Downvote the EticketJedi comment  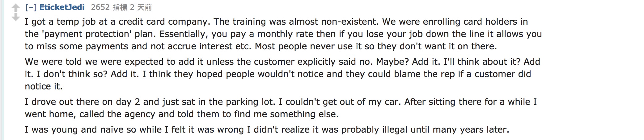[x=15, y=17]
